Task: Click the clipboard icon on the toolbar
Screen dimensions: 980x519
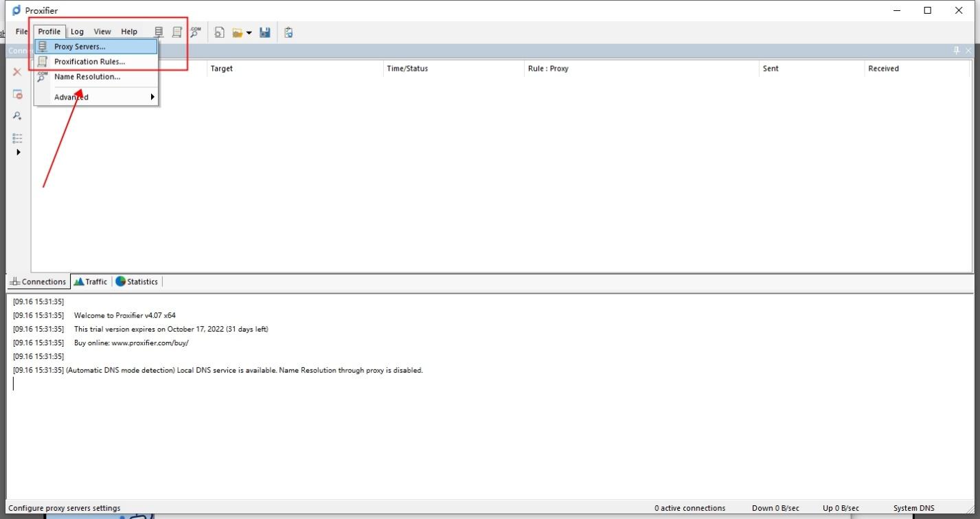Action: click(288, 32)
